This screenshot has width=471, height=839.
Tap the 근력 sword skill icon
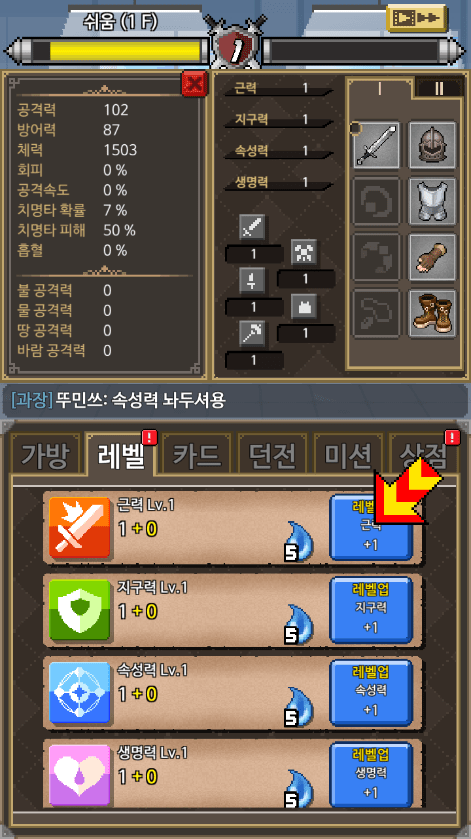[79, 528]
